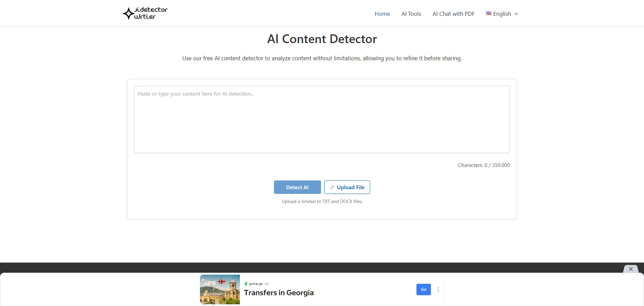Click the upload icon inside Upload File

point(332,188)
